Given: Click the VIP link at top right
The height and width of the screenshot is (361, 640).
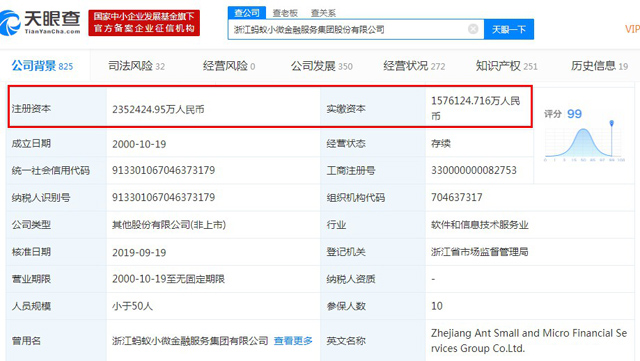Looking at the screenshot, I should (632, 29).
